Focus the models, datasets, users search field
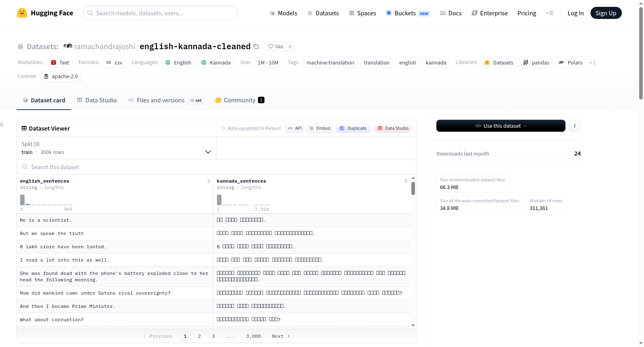This screenshot has width=644, height=347. 160,13
